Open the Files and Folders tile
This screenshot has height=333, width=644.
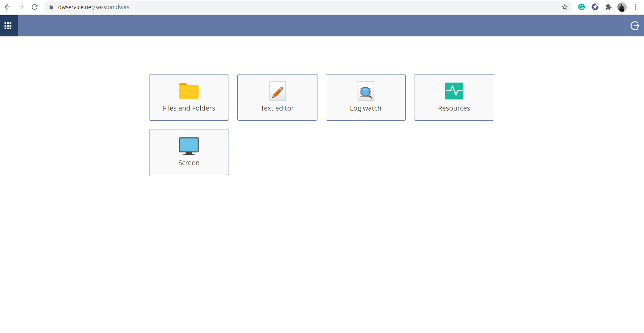pos(189,97)
